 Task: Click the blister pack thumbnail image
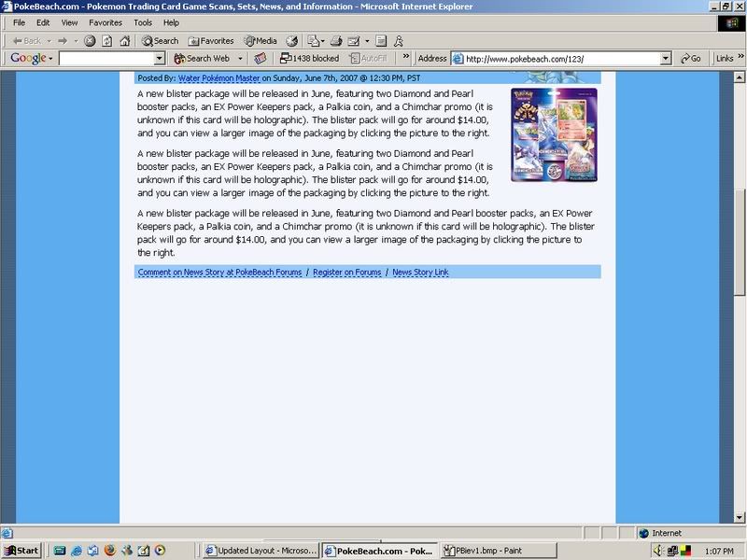pos(554,134)
